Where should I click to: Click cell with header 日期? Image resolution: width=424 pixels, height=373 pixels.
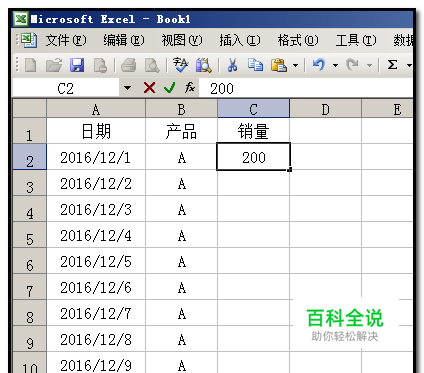pyautogui.click(x=96, y=131)
